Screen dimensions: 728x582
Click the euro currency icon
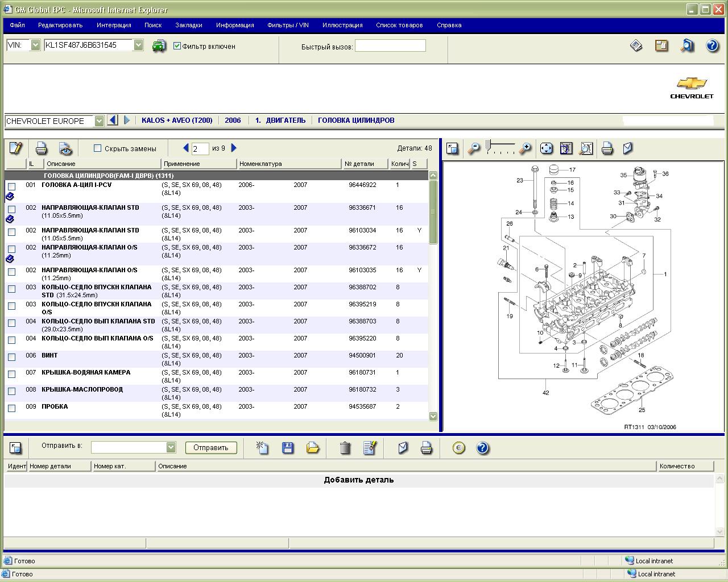pyautogui.click(x=458, y=448)
